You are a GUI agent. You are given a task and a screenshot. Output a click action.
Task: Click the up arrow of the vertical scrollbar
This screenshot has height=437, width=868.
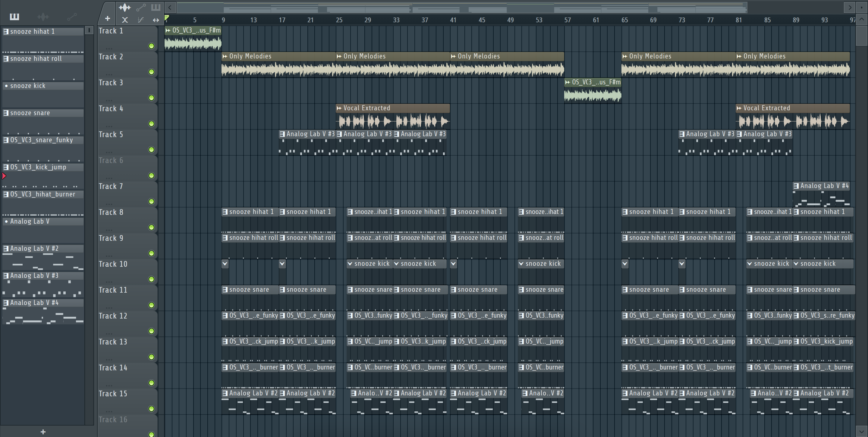(x=861, y=20)
